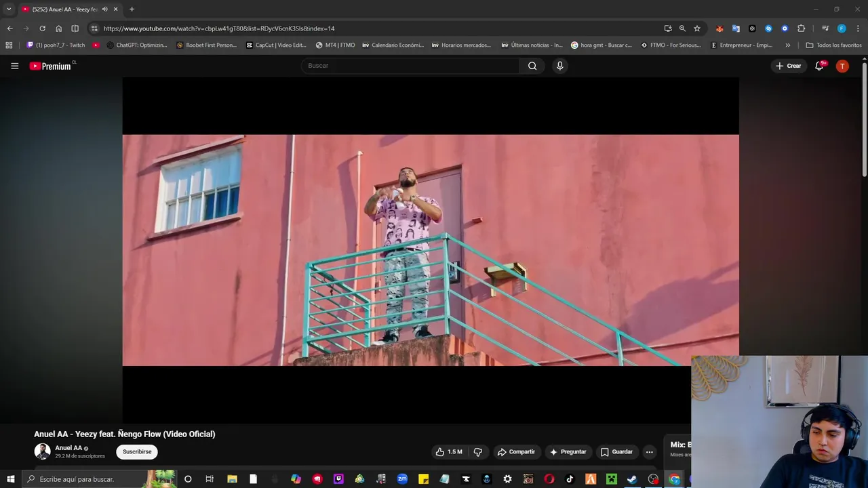Viewport: 868px width, 488px height.
Task: Save video with Guardar button
Action: 616,452
